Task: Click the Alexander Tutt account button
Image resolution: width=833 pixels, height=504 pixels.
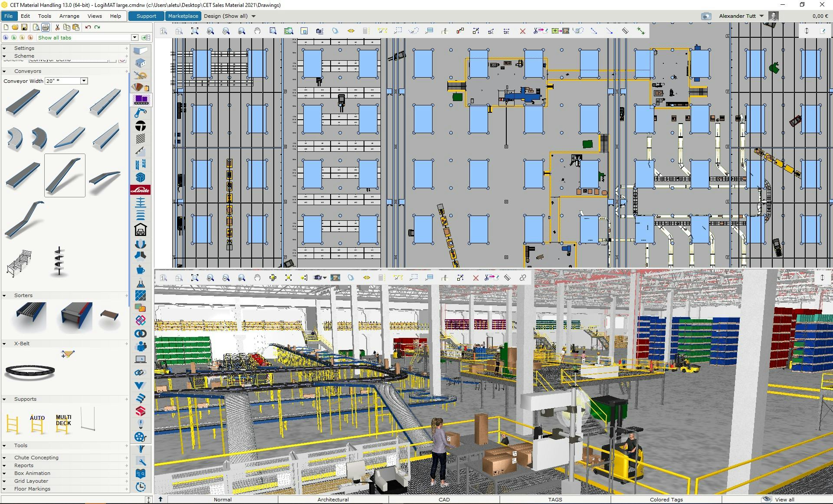Action: pyautogui.click(x=738, y=16)
